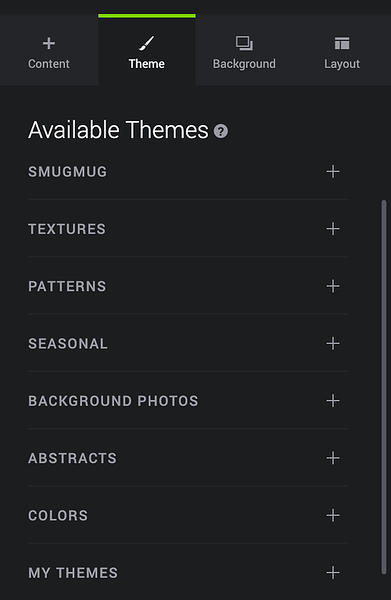Expand Patterns section plus icon
This screenshot has height=600, width=391.
coord(333,286)
